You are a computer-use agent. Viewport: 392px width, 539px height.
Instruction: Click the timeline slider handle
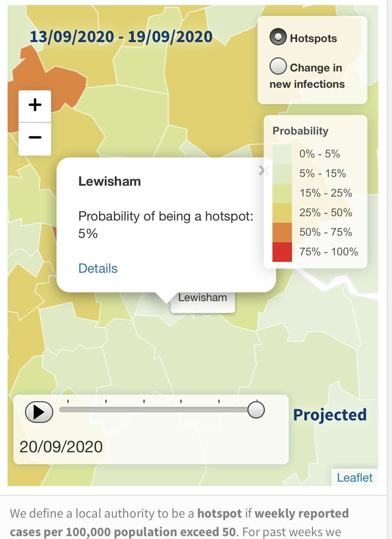tap(256, 410)
